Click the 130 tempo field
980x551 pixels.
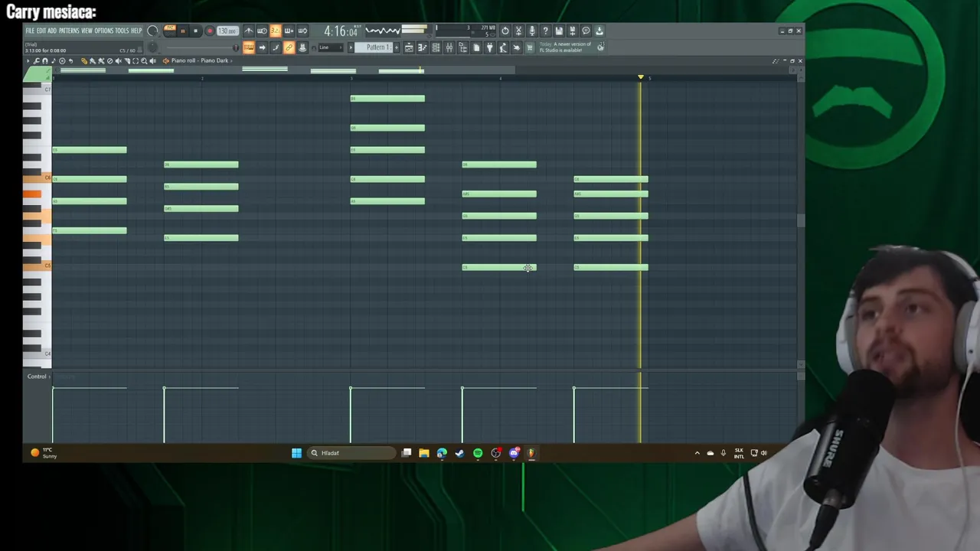227,31
